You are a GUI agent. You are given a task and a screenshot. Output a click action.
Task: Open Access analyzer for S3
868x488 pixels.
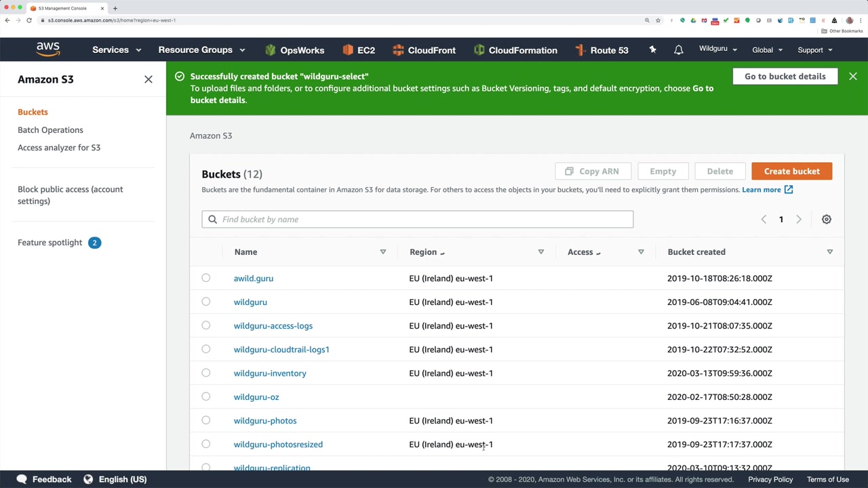pos(59,148)
